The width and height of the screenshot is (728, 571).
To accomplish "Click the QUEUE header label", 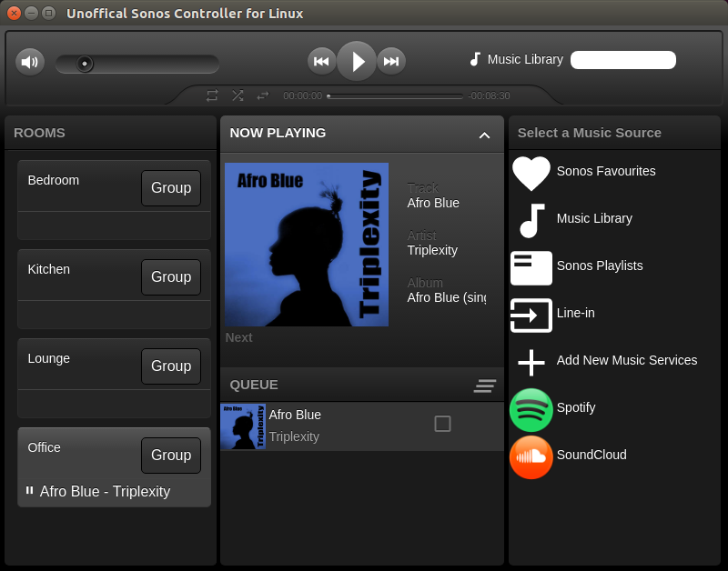I will tap(254, 385).
